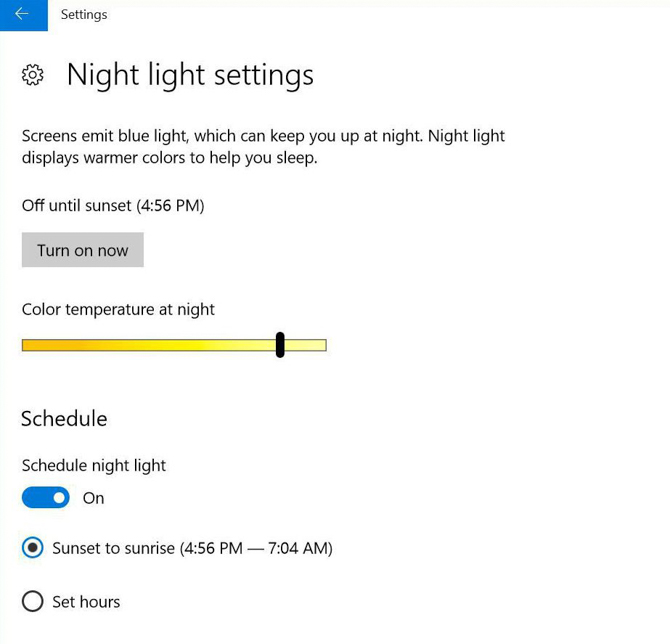Viewport: 670px width, 644px height.
Task: Select the Sunset to sunrise radio button
Action: (x=33, y=548)
